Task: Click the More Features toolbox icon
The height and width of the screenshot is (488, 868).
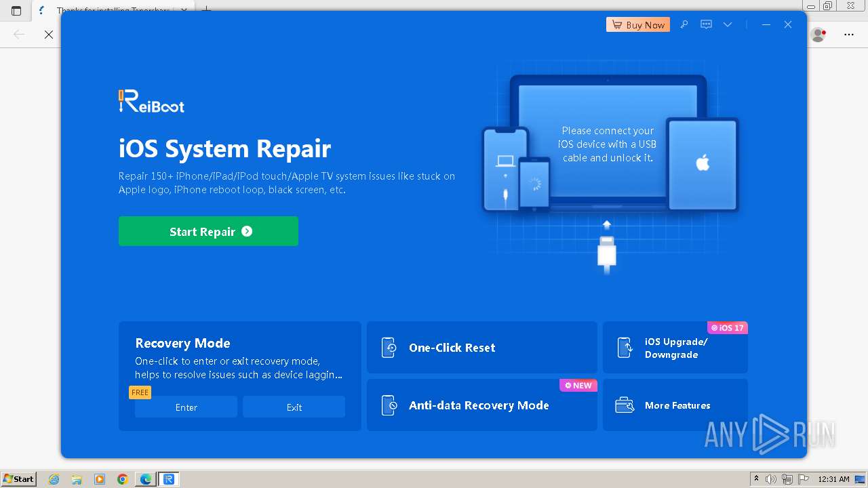Action: (x=625, y=405)
